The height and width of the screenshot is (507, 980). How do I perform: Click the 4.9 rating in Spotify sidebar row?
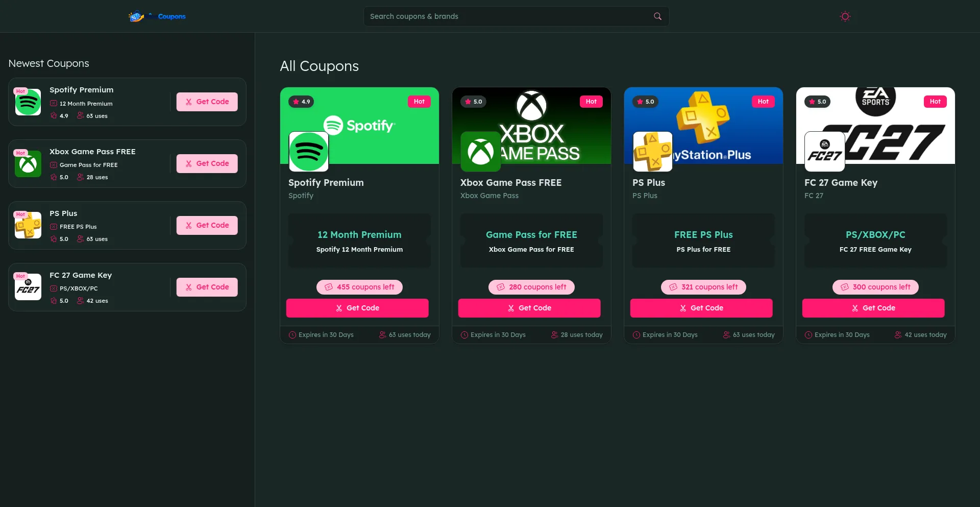(x=64, y=116)
